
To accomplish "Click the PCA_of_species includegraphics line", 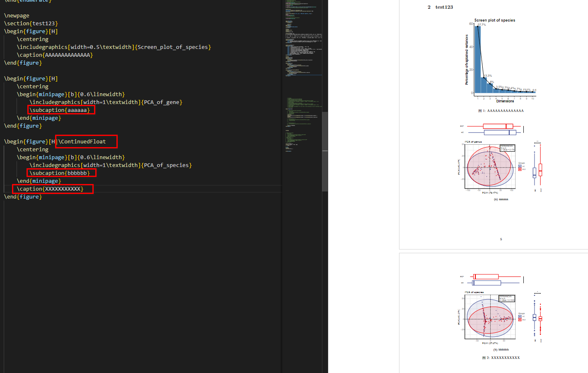I will coord(111,165).
